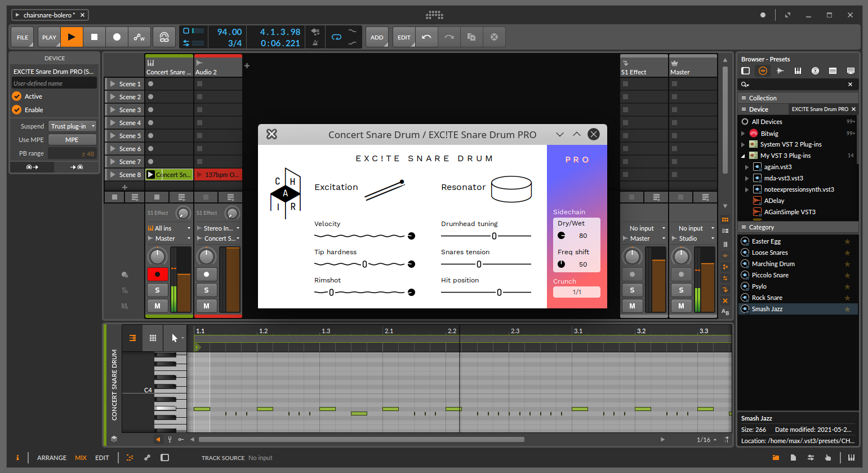This screenshot has width=868, height=473.
Task: Collapse My VST 3 Plug-ins node
Action: coord(743,156)
